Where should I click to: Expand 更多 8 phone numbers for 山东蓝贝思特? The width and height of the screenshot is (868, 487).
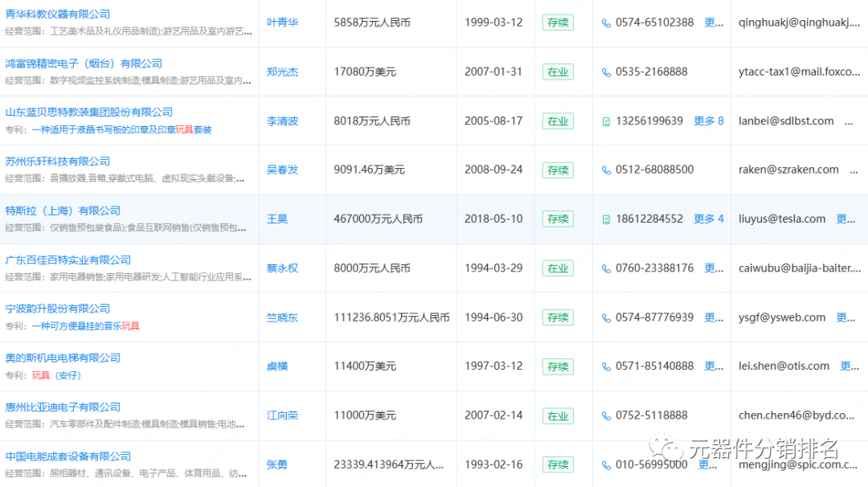(x=709, y=121)
